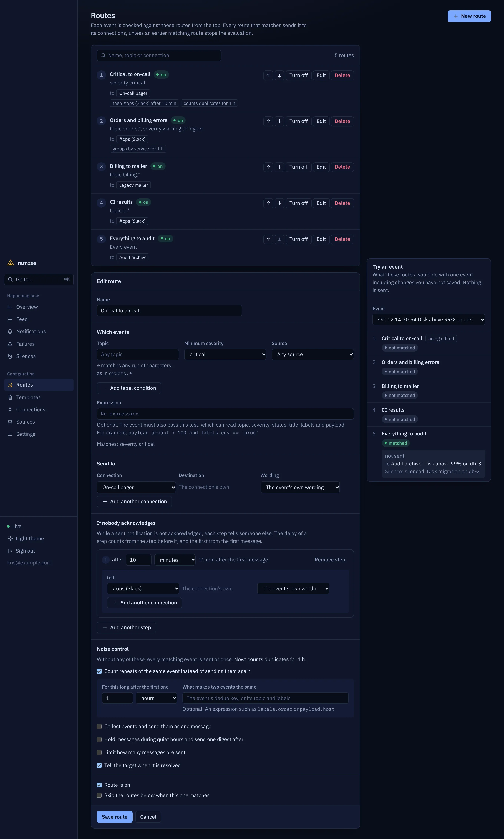Open Silences in sidebar
Image resolution: width=504 pixels, height=839 pixels.
[x=39, y=356]
